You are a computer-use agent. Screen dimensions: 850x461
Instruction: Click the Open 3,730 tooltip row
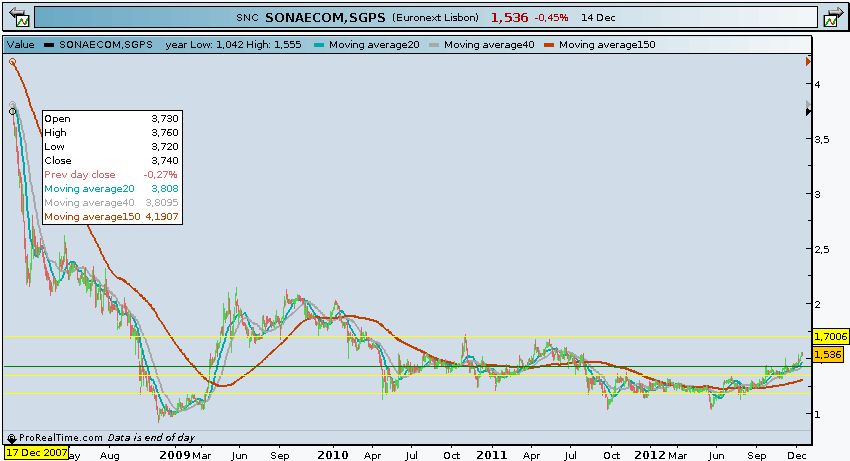[112, 119]
